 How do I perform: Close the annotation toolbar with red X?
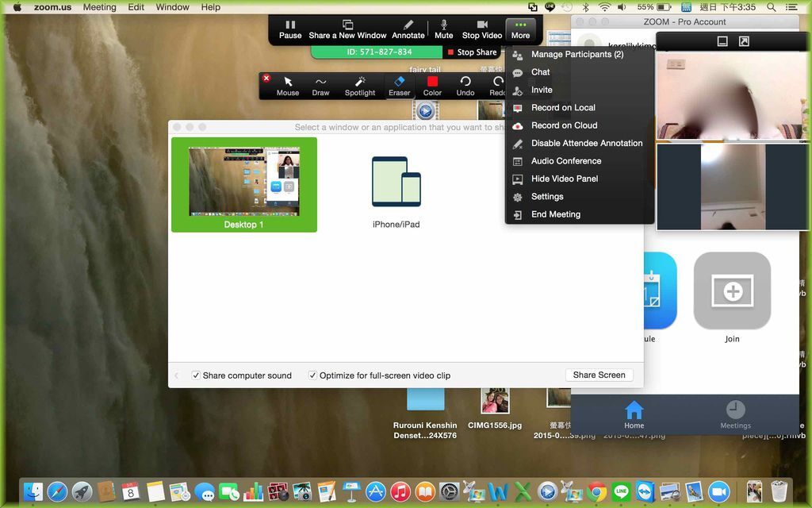coord(266,79)
